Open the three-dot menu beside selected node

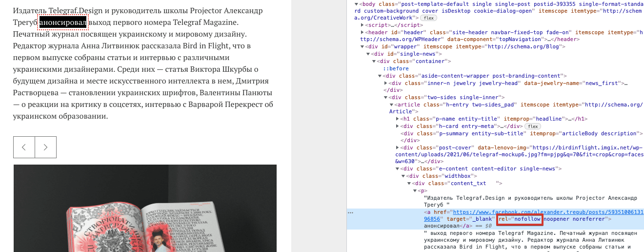pos(350,213)
